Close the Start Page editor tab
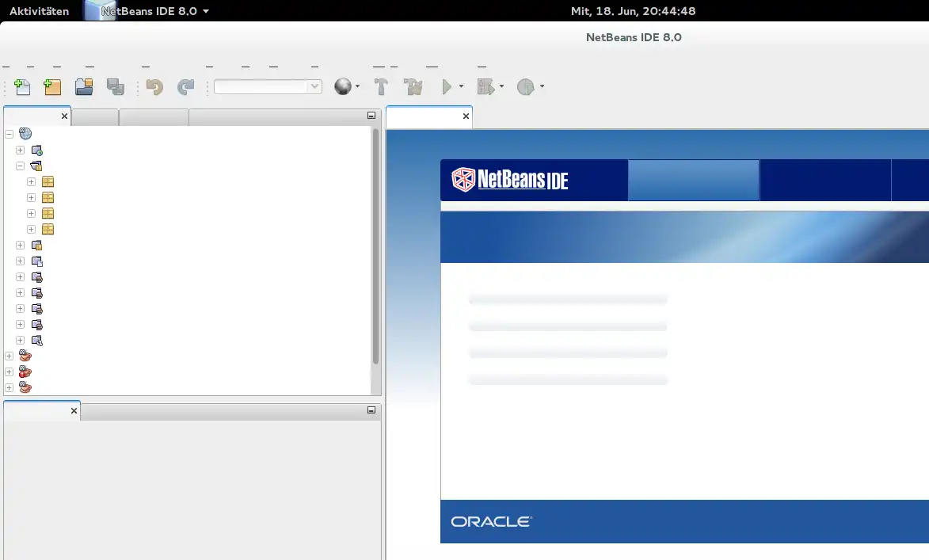The width and height of the screenshot is (929, 560). pos(466,116)
